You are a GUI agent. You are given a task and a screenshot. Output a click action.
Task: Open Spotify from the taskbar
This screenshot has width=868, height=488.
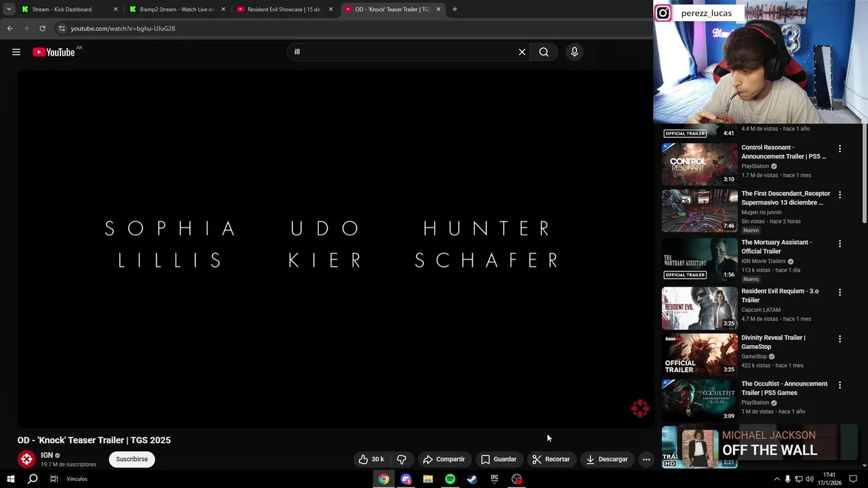tap(450, 479)
